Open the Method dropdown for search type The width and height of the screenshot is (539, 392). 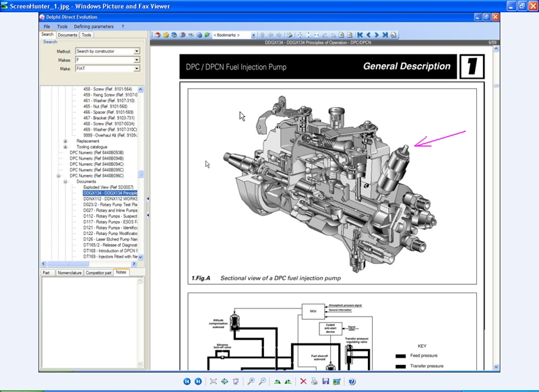click(137, 51)
